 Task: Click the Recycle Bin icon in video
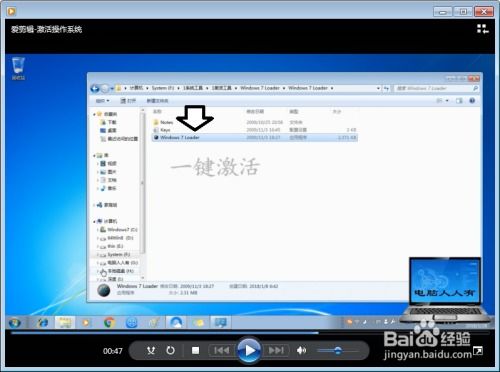click(18, 68)
